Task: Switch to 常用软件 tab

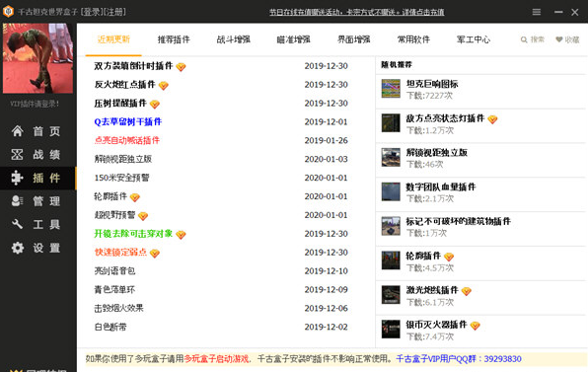Action: (413, 39)
